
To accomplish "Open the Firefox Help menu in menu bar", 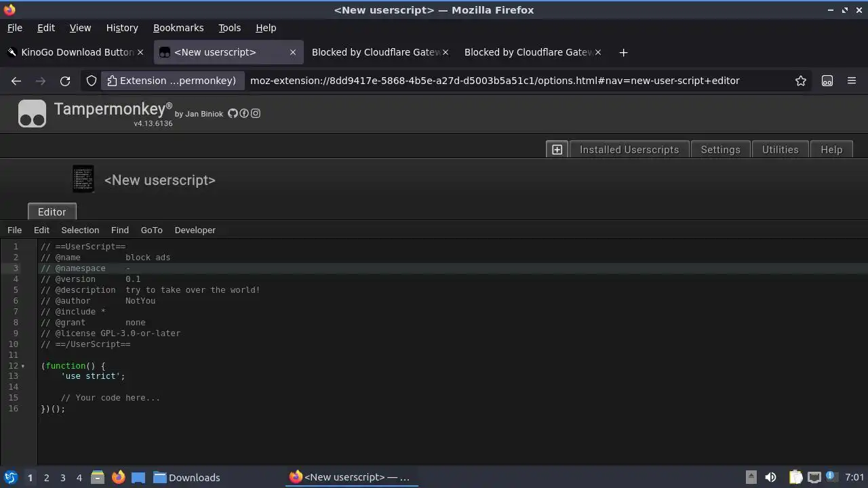I will (266, 28).
